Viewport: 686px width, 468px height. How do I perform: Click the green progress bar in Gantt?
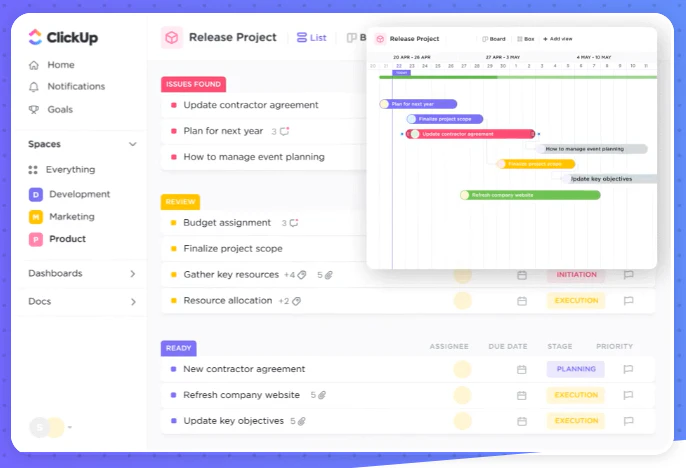518,77
